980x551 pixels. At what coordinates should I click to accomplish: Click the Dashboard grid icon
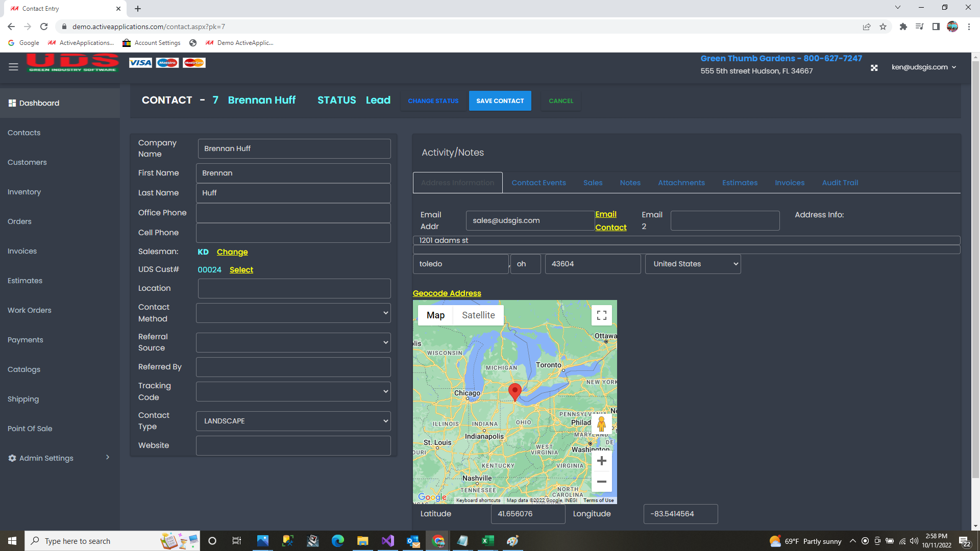pos(12,103)
